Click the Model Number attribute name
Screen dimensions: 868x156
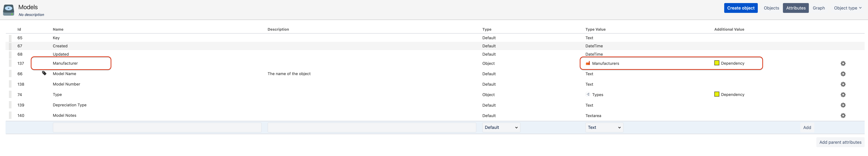(x=66, y=84)
